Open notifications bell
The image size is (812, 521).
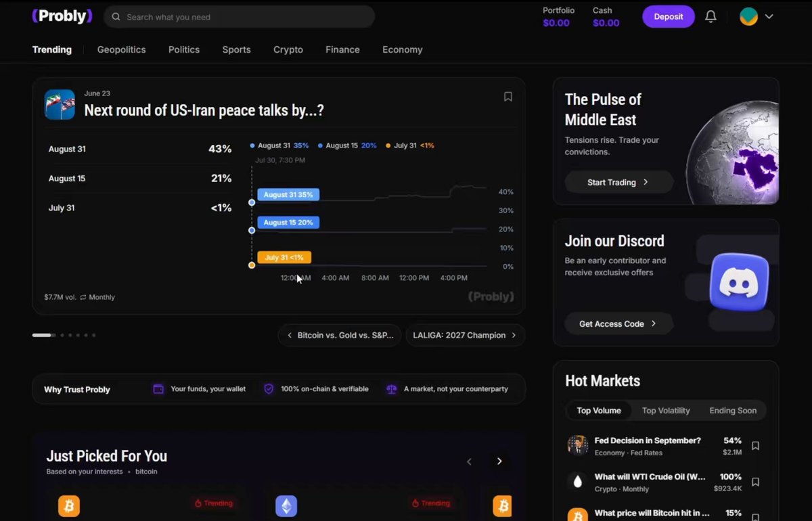710,17
